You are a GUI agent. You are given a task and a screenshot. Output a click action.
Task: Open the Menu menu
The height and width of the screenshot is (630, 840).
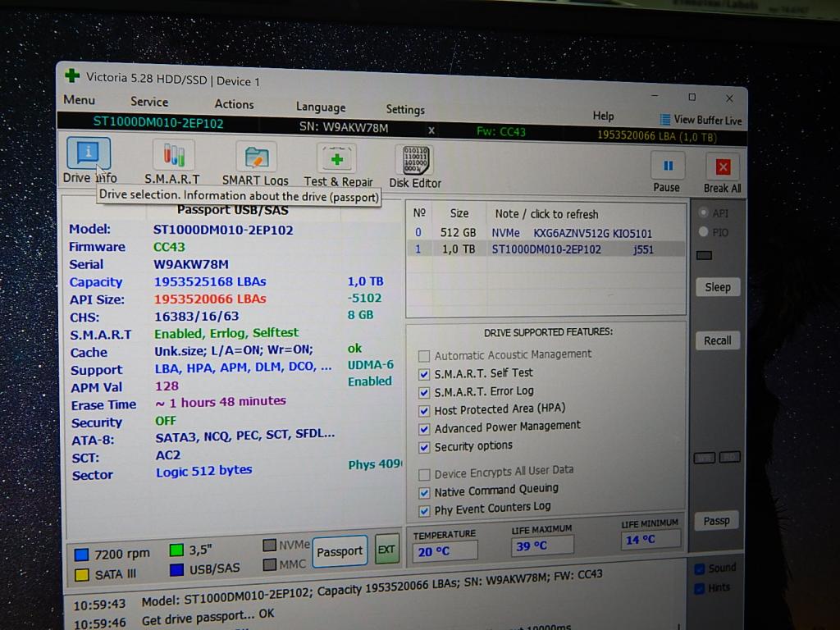point(80,99)
